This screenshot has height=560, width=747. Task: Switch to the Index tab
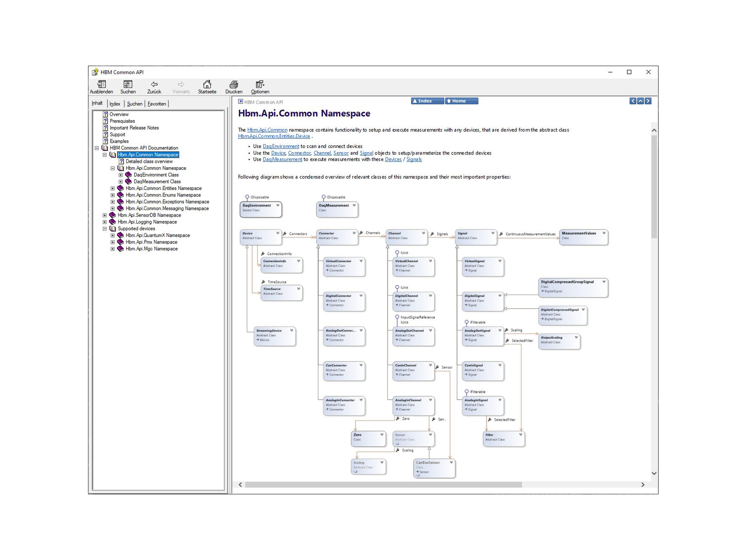coord(115,104)
